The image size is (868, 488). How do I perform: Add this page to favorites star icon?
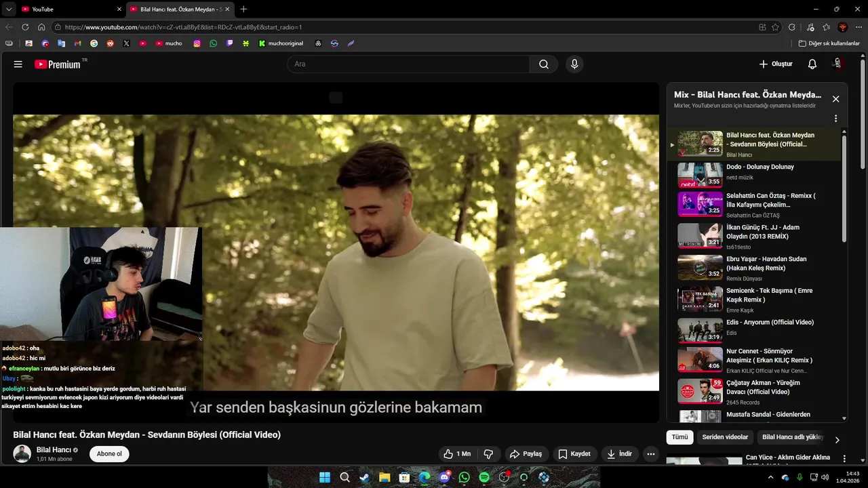776,27
